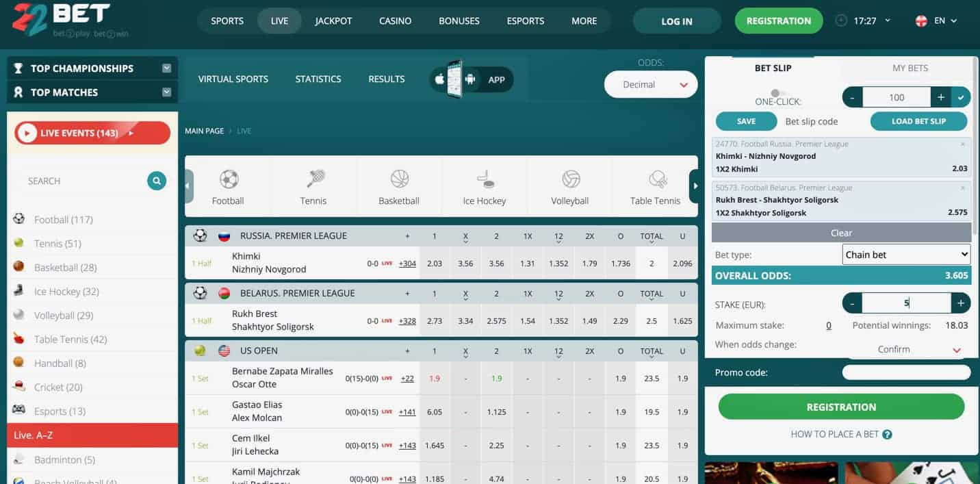This screenshot has height=484, width=980.
Task: Show earlier sports with the carousel left arrow
Action: [189, 186]
